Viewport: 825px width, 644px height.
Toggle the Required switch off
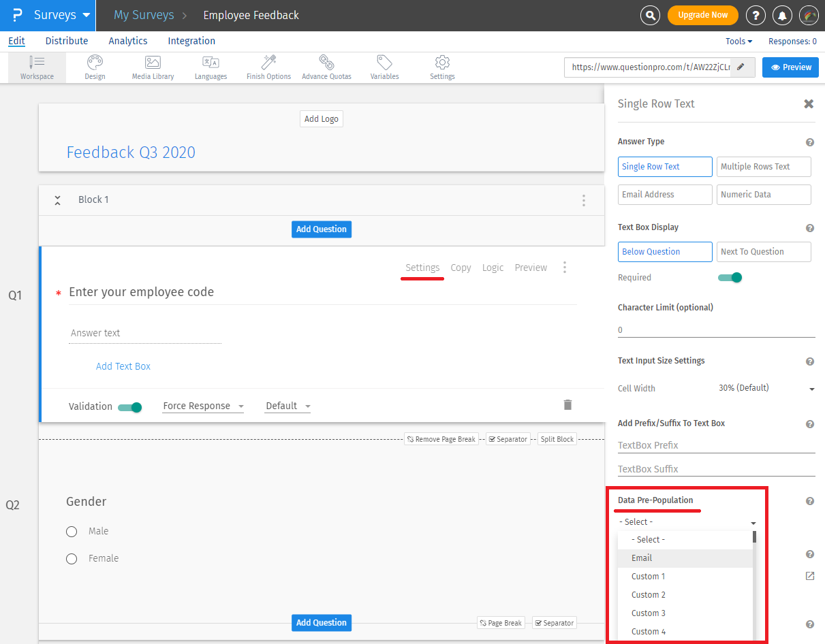[x=730, y=278]
